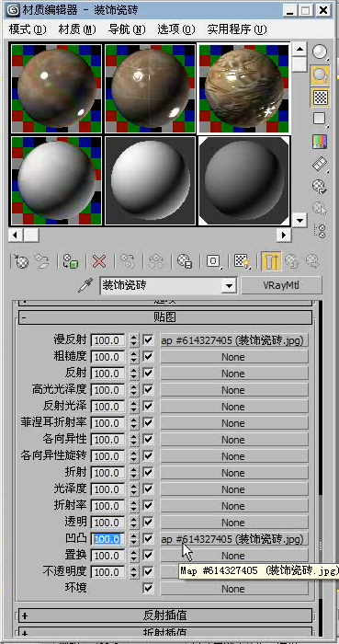Click the 不透明度 amount value field
Screen dimensions: 339x644
(107, 571)
